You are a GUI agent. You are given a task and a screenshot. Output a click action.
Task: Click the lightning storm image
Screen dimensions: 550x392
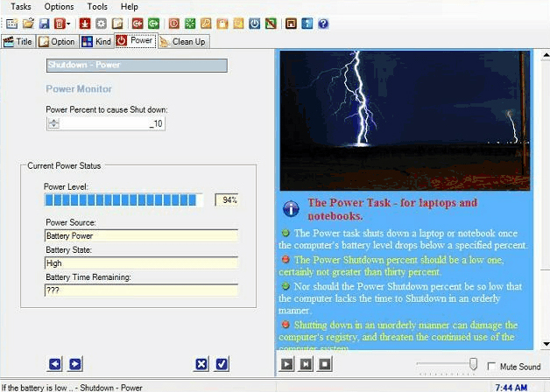tap(405, 121)
